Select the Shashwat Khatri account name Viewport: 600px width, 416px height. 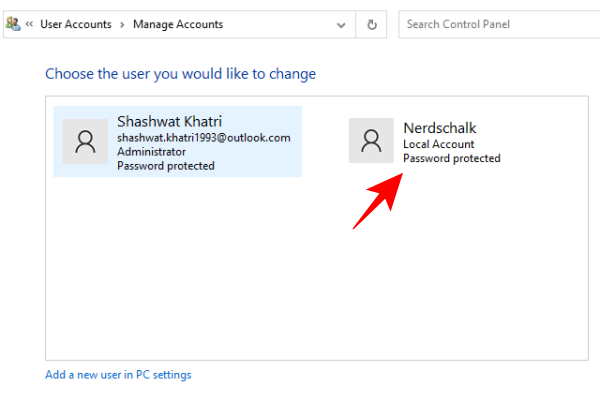coord(169,122)
